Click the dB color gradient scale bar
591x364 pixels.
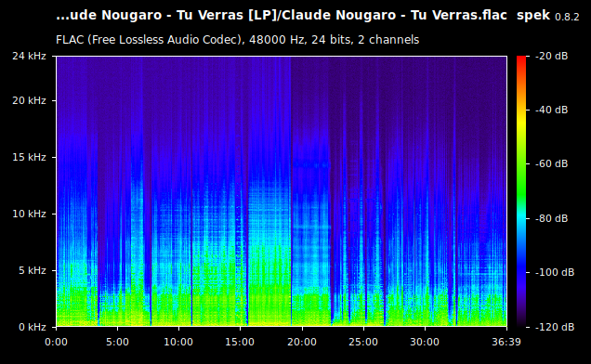(521, 191)
